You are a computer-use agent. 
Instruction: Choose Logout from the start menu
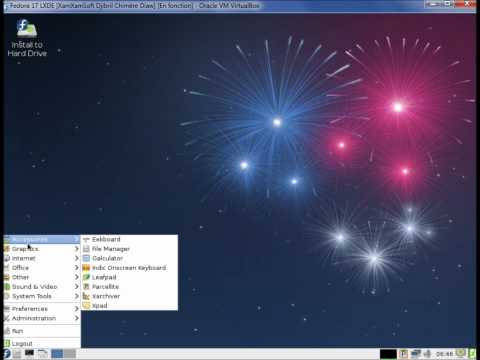click(42, 343)
